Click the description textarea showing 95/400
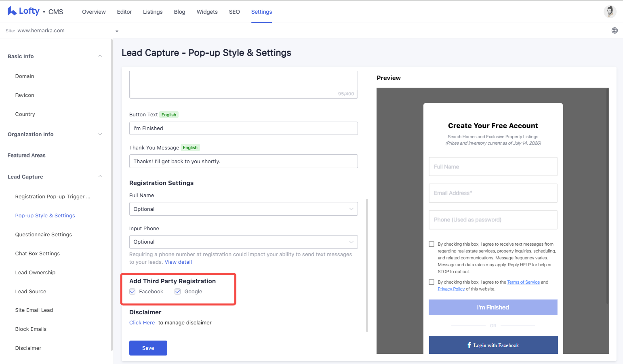The image size is (623, 364). tap(243, 85)
